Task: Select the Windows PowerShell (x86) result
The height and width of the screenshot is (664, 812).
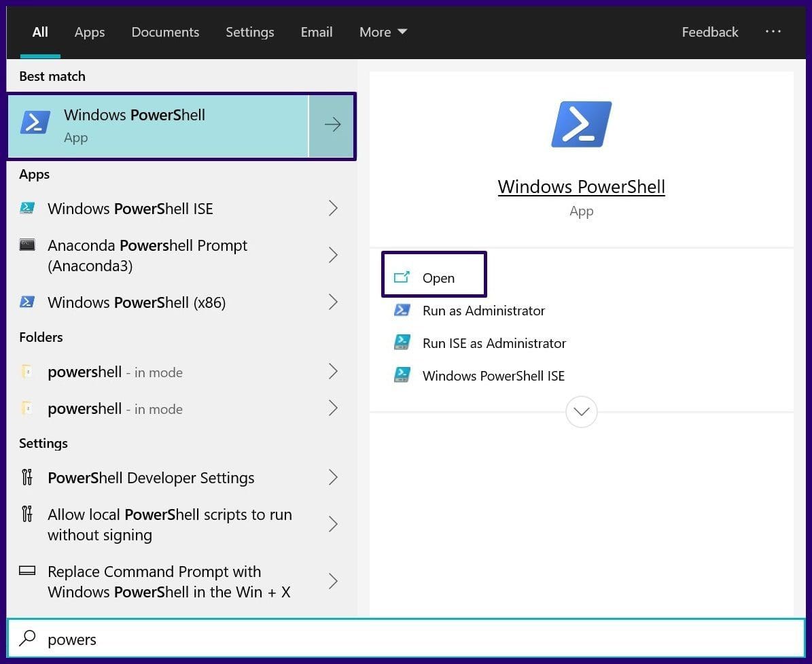Action: [181, 302]
